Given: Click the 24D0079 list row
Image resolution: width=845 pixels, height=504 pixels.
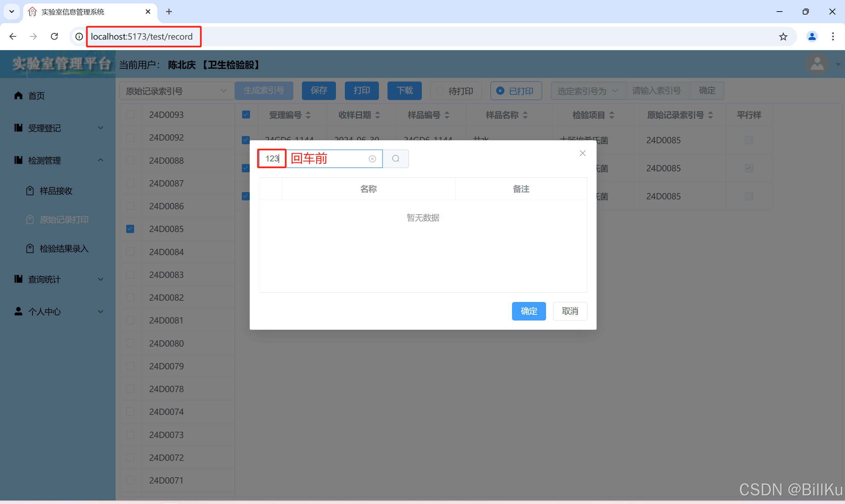Looking at the screenshot, I should 177,366.
